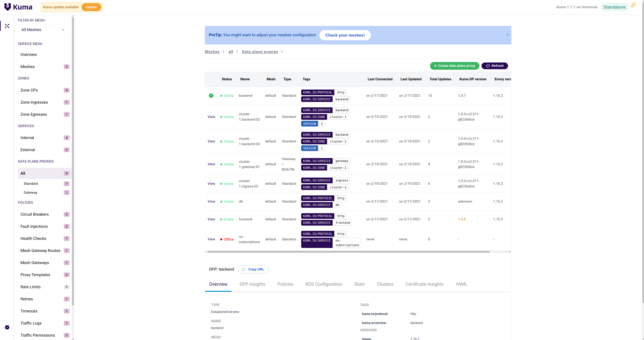Click the Kuma logo in the top left
The image size is (644, 340).
[17, 7]
